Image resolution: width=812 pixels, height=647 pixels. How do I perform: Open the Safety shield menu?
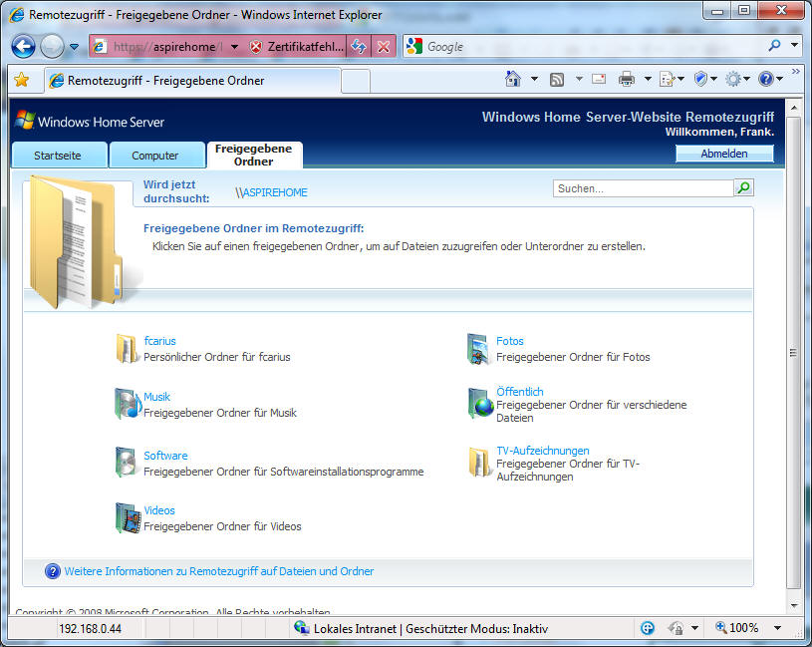(705, 80)
